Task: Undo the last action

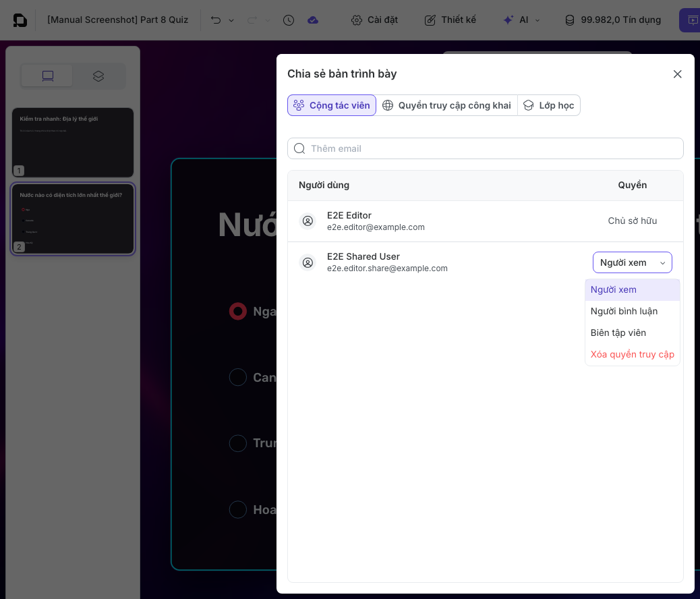Action: pyautogui.click(x=216, y=20)
